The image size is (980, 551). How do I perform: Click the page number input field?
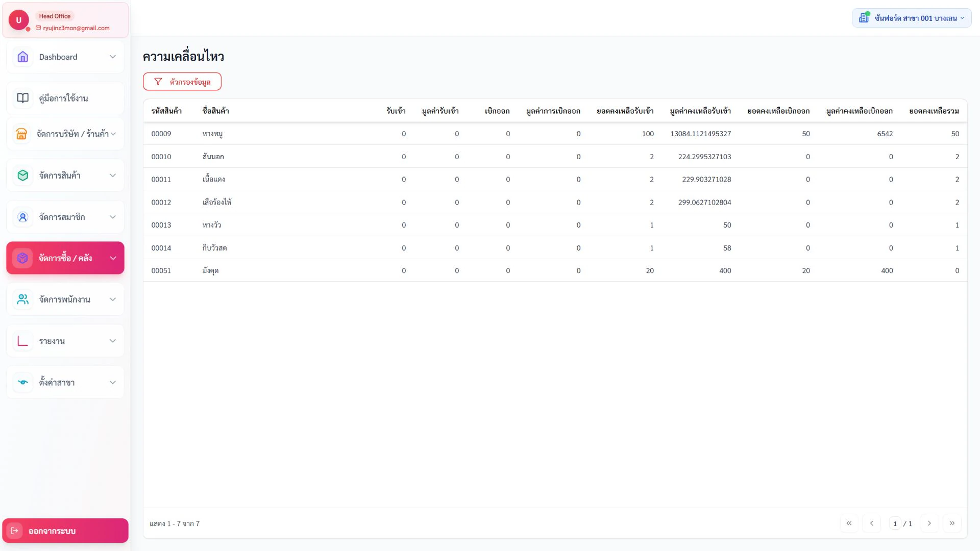click(x=895, y=523)
